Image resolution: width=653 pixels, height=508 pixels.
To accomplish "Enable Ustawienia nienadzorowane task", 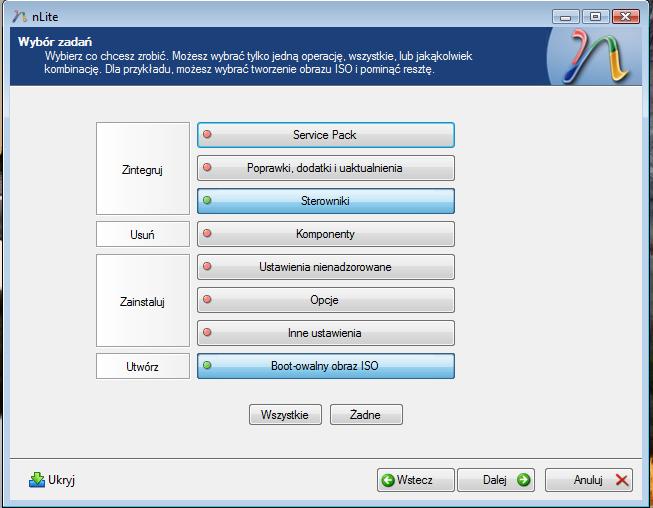I will click(326, 267).
